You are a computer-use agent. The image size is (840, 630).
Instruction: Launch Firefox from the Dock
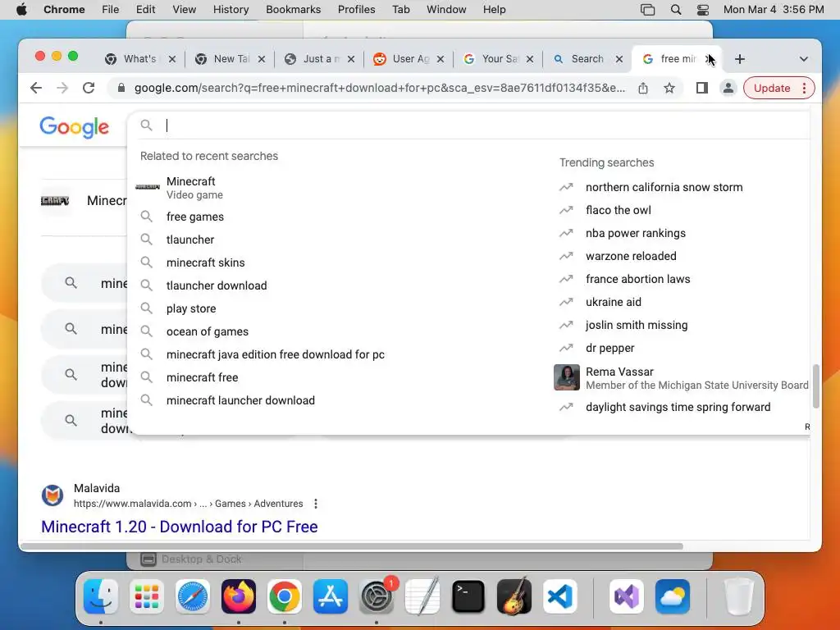(x=239, y=596)
